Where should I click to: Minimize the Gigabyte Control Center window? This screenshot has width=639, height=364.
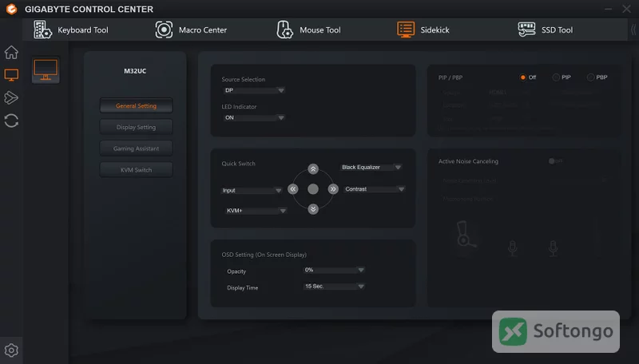608,9
